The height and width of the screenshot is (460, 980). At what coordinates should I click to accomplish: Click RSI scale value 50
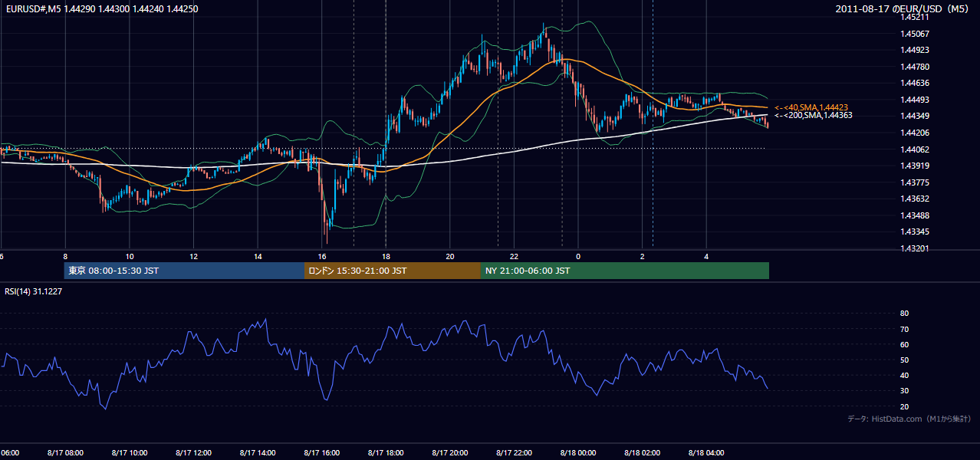(x=905, y=360)
